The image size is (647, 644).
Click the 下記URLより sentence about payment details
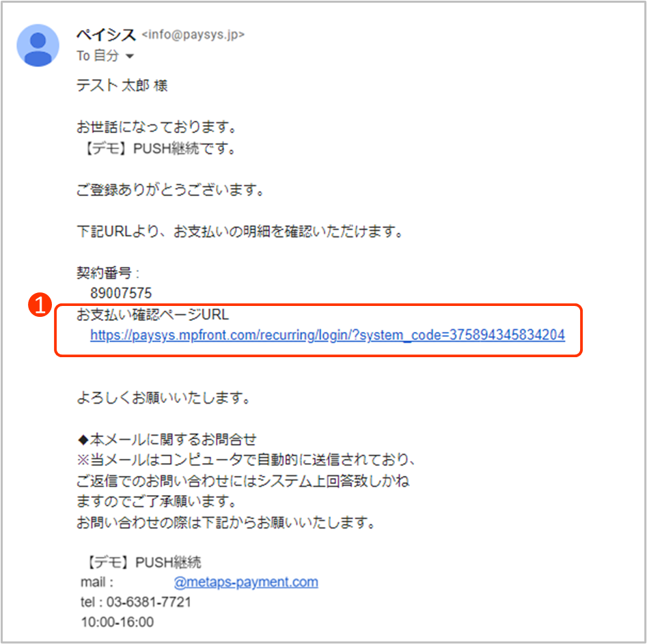tap(240, 232)
